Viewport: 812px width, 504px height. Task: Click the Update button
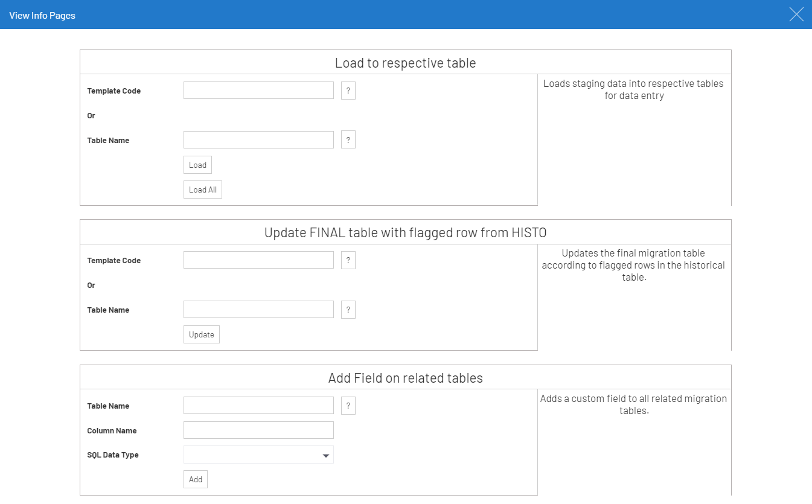pos(201,334)
